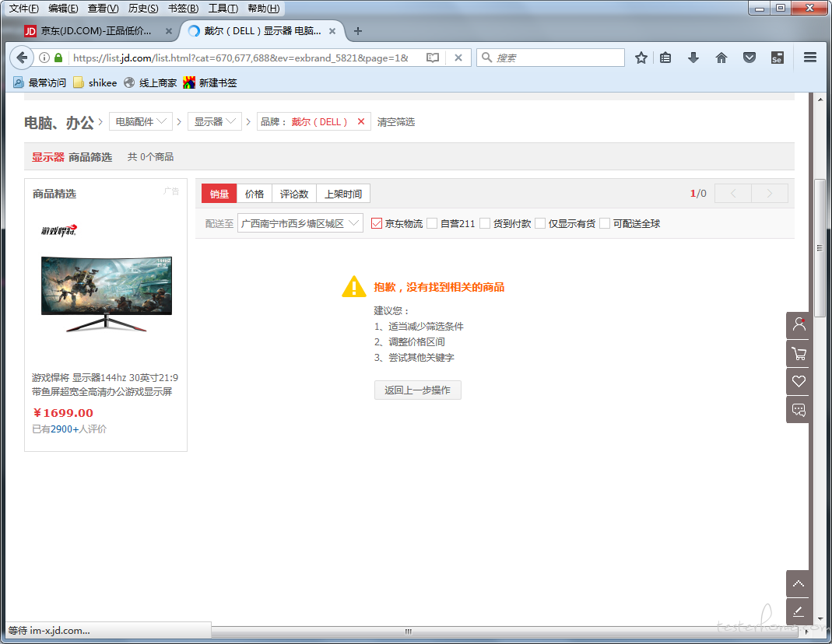Image resolution: width=832 pixels, height=644 pixels.
Task: Open 书签(B) menu
Action: (x=183, y=9)
